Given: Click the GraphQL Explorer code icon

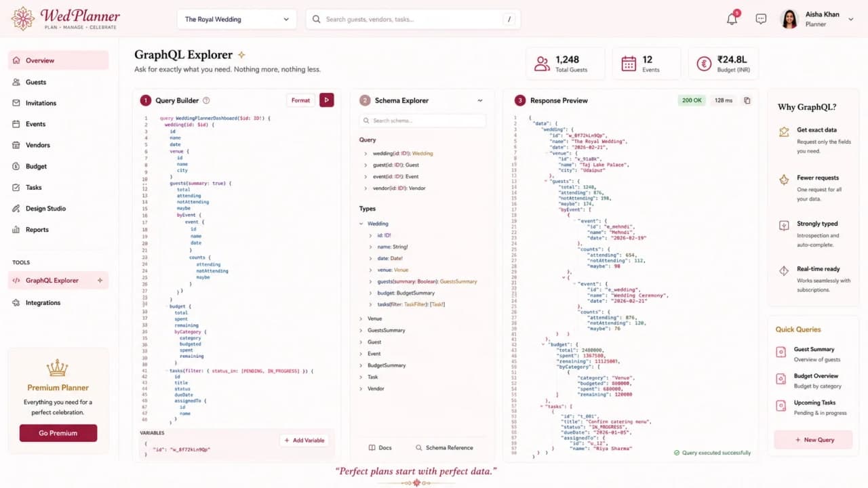Looking at the screenshot, I should pyautogui.click(x=16, y=280).
